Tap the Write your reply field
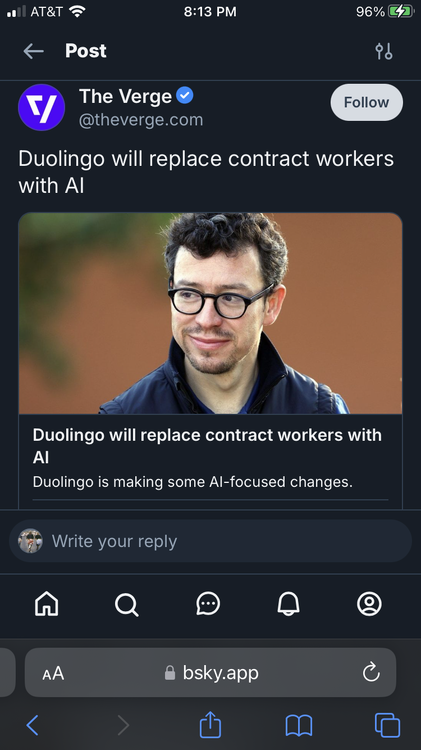Viewport: 421px width, 750px height. (x=210, y=541)
